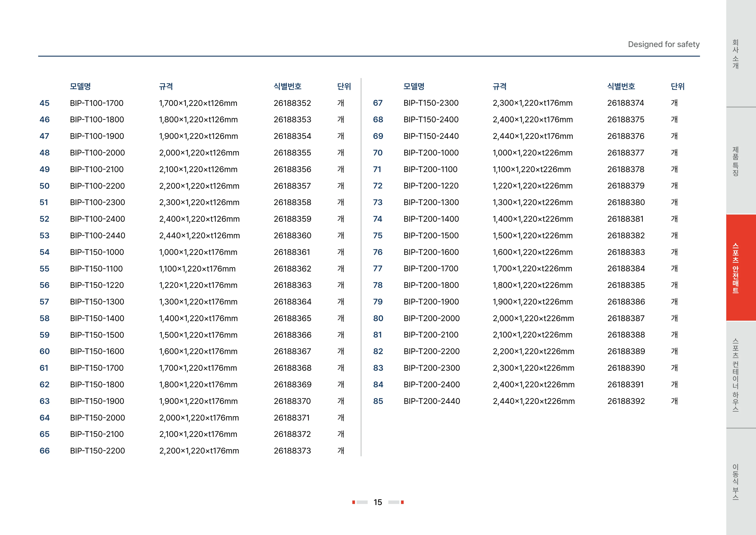Viewport: 756px width, 535px height.
Task: Click the 'Designed for safety' header text
Action: click(x=664, y=44)
